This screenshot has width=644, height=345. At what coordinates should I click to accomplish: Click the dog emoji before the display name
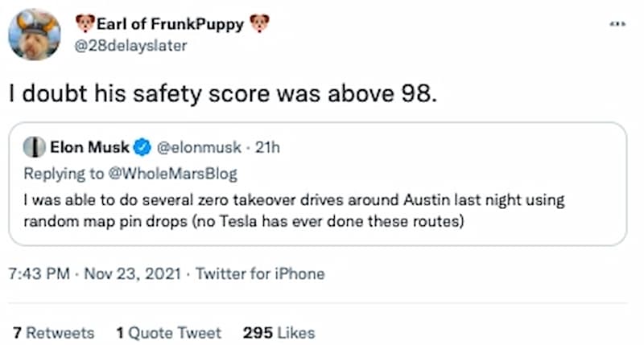[84, 24]
